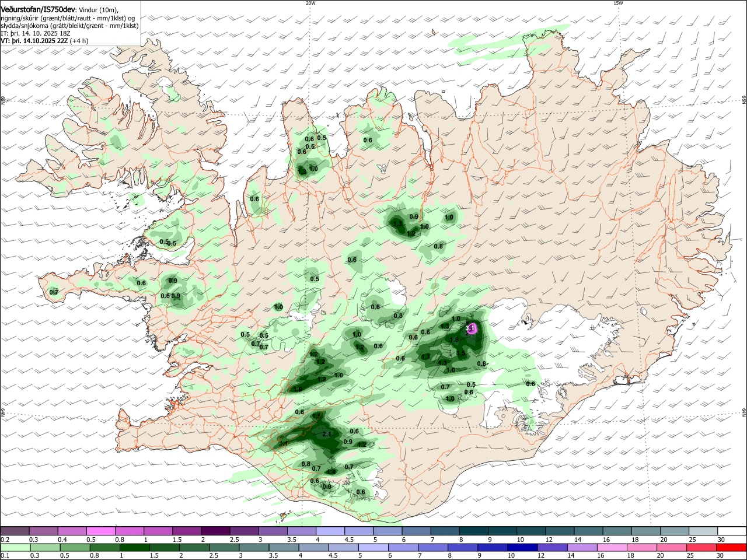
Task: Pick the darkest purple snow legend swatch
Action: [x=215, y=531]
